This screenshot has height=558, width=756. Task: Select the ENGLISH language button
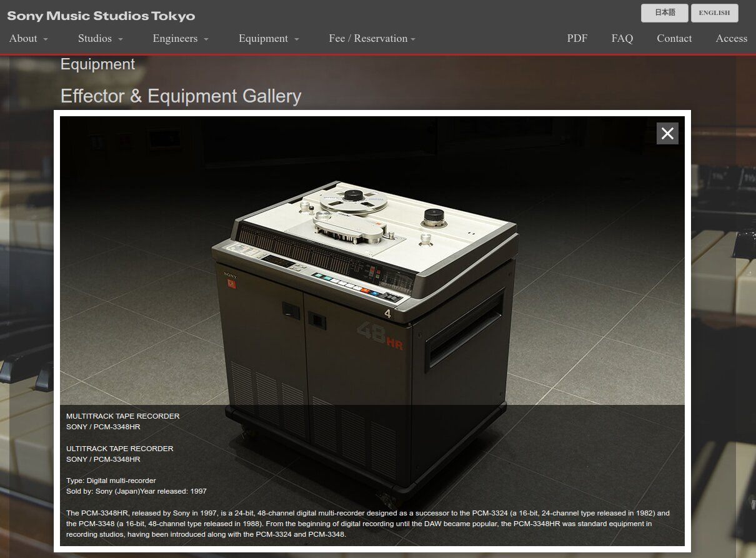(x=714, y=12)
